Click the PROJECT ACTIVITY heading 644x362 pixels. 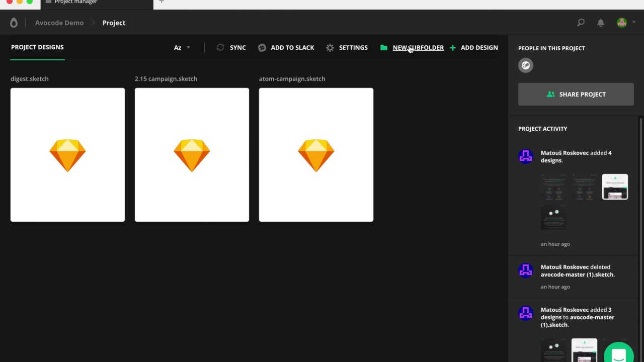point(542,129)
